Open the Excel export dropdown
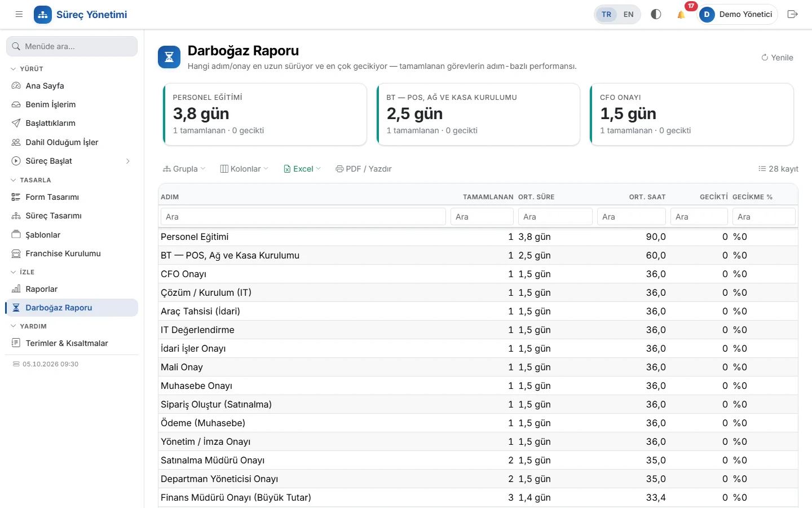This screenshot has width=812, height=508. click(x=302, y=169)
